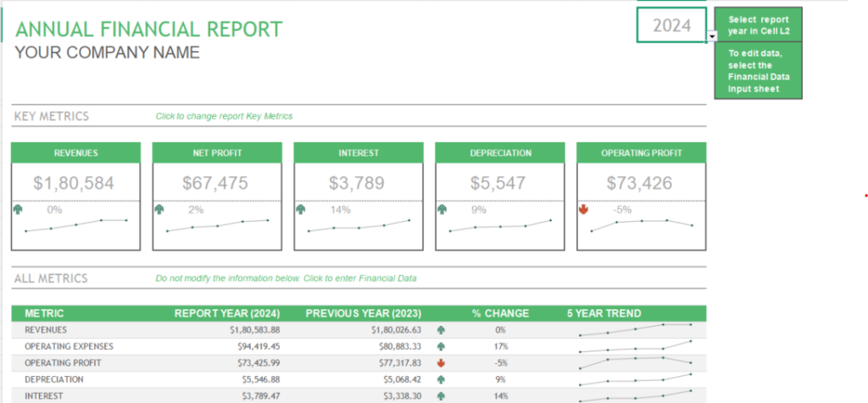Viewport: 868px width, 403px height.
Task: Click the Interest card up-arrow icon
Action: coord(301,209)
